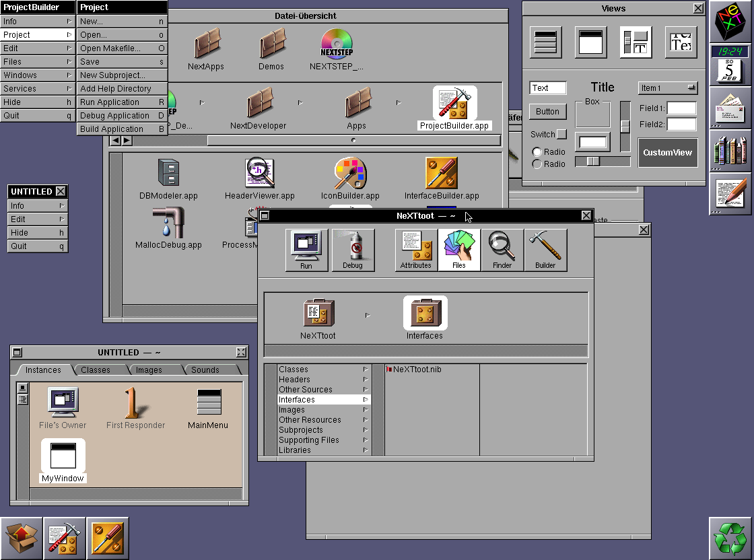Select the NeXTtoot project suitcase icon

point(318,313)
